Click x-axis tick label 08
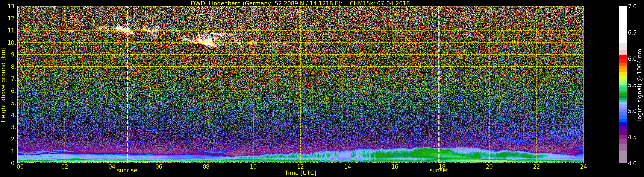This screenshot has width=644, height=177. pyautogui.click(x=206, y=167)
